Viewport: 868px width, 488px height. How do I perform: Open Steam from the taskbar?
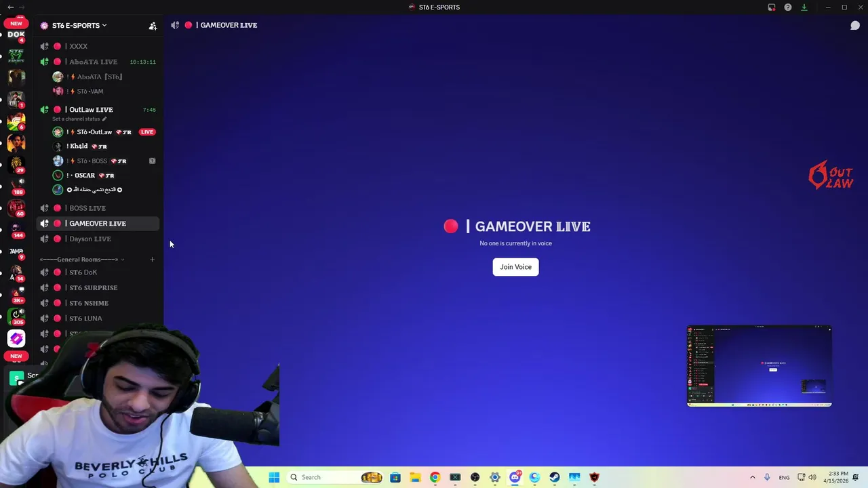tap(555, 477)
